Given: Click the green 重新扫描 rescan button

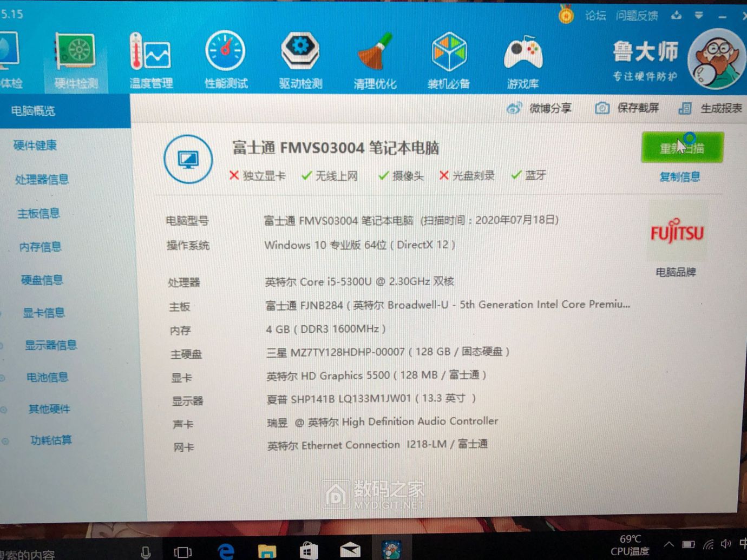Looking at the screenshot, I should coord(682,147).
